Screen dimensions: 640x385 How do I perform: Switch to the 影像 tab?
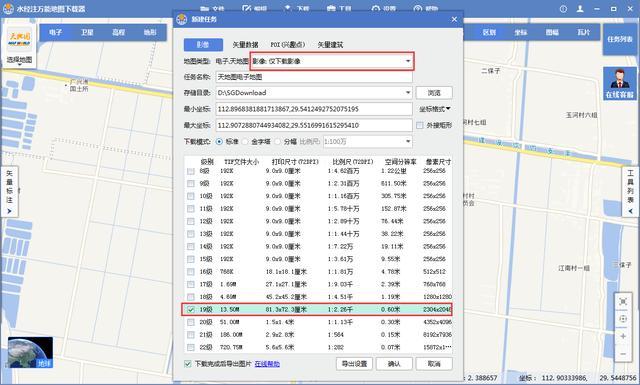point(203,45)
